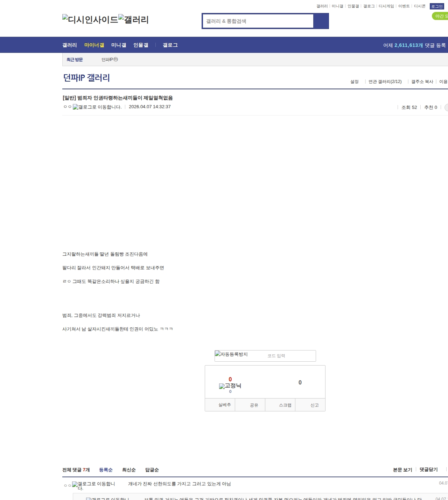Screen dimensions: 448x500
Task: Click the 최근 방문 label
Action: pos(75,60)
